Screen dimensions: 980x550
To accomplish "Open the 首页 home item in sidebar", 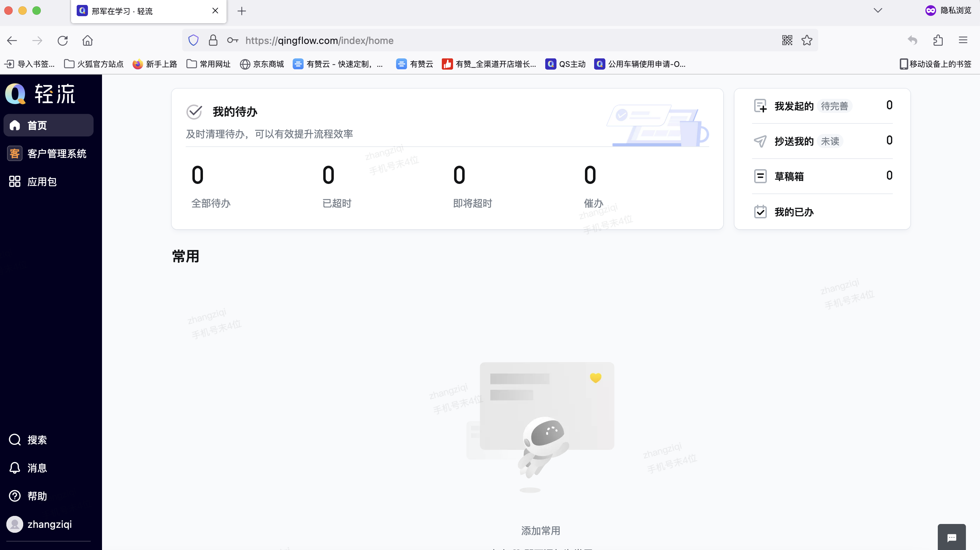I will click(48, 125).
